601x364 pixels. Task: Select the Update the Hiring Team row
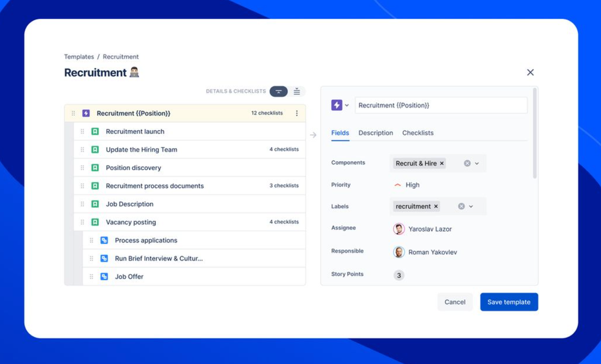[190, 150]
